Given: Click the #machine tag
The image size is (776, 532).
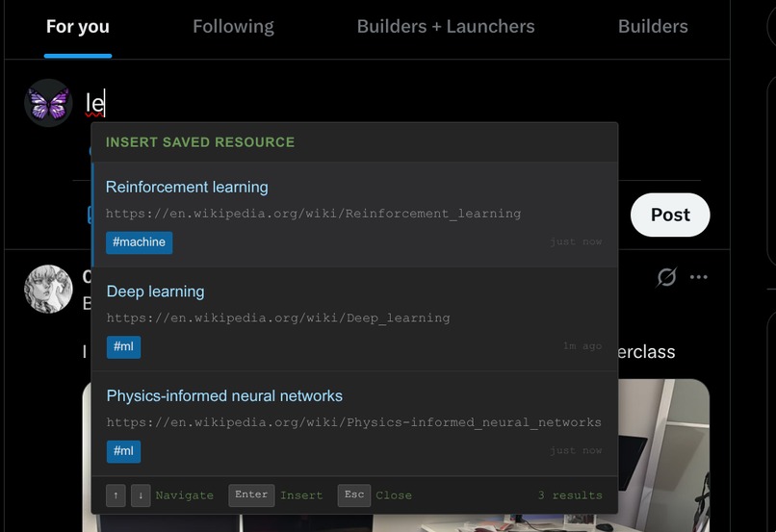Looking at the screenshot, I should click(x=139, y=242).
